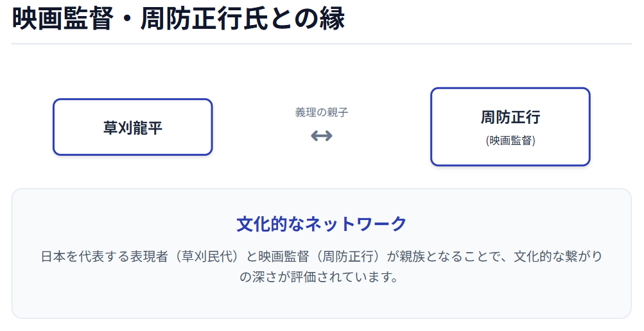Click the (映画監督) subtitle under 周防正行
Image resolution: width=644 pixels, height=331 pixels.
pyautogui.click(x=510, y=140)
